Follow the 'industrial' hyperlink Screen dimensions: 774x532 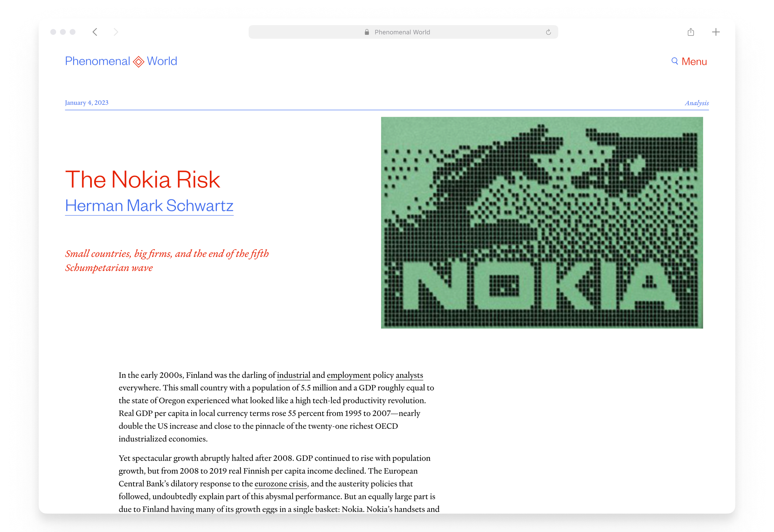[x=293, y=375]
